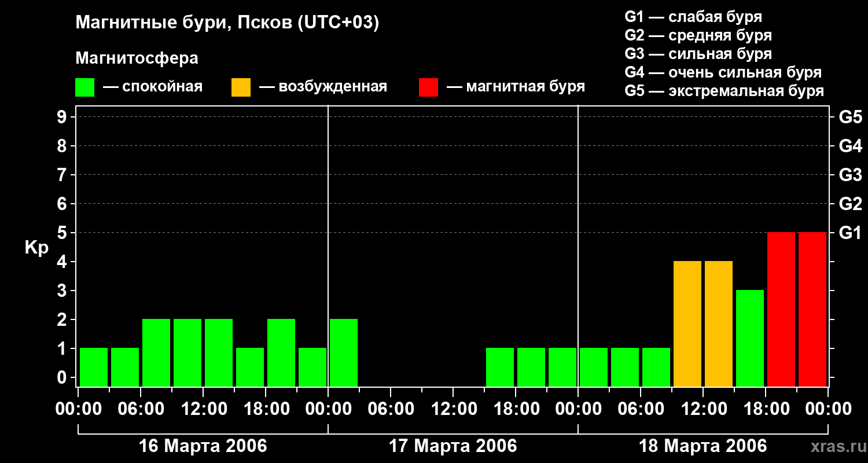The image size is (868, 463).
Task: Select the '17 Марта 2006' date label
Action: coord(453,446)
